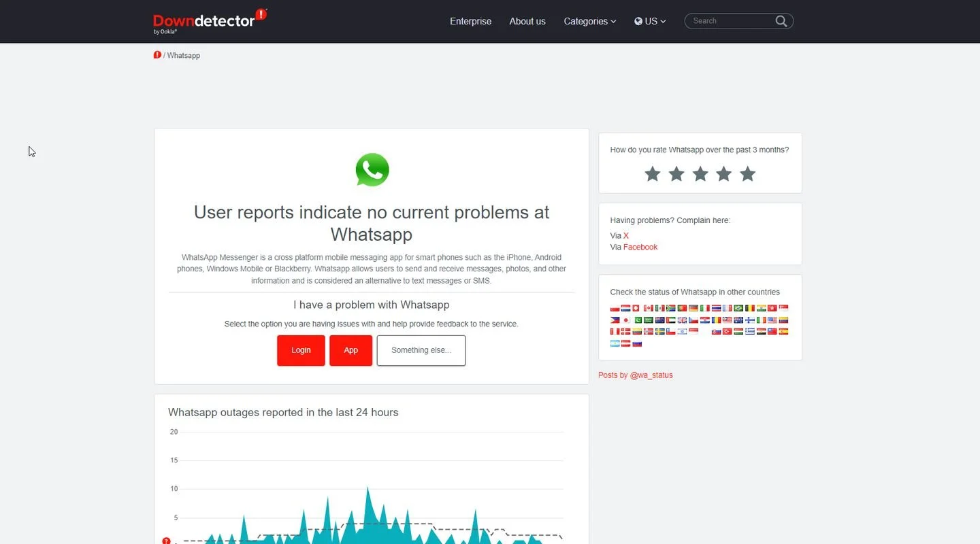Select the South Africa flag

[x=670, y=308]
